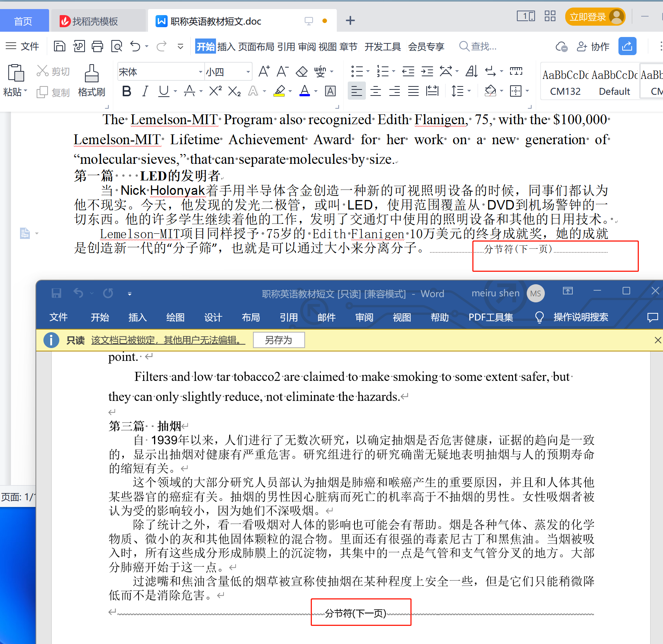Cut text using the 剪切 scissors icon

click(53, 71)
